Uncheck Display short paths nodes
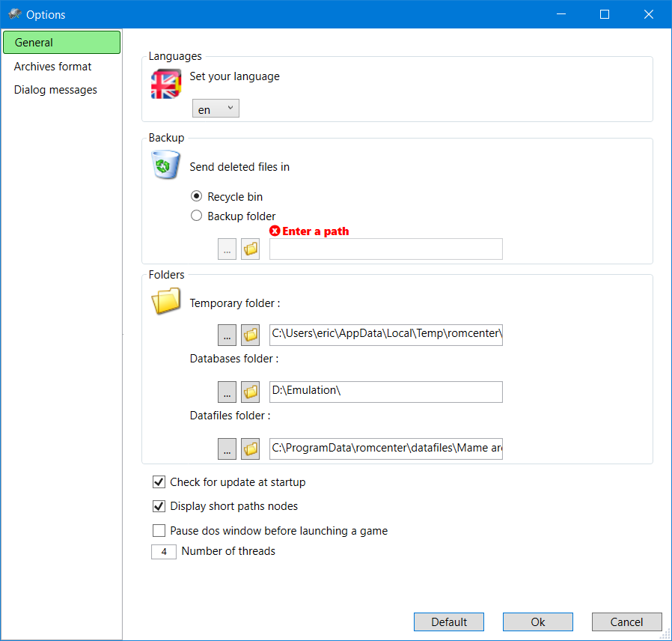The width and height of the screenshot is (672, 641). [159, 506]
